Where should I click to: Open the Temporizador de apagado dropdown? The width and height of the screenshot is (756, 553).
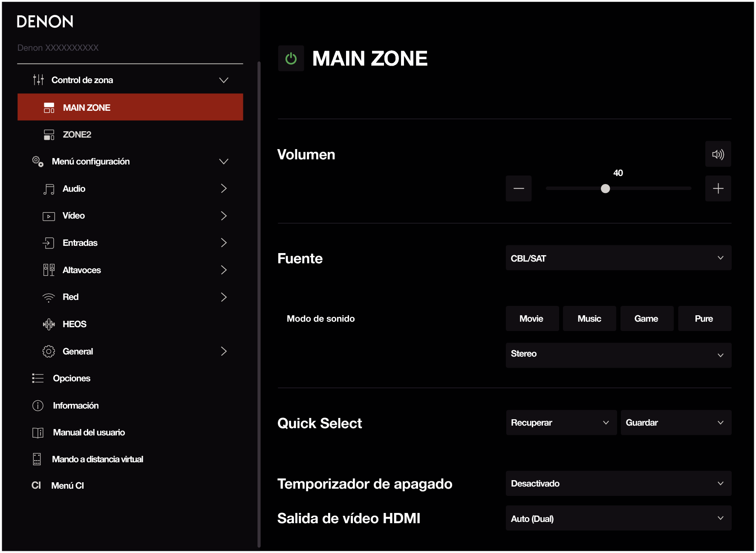pos(618,484)
